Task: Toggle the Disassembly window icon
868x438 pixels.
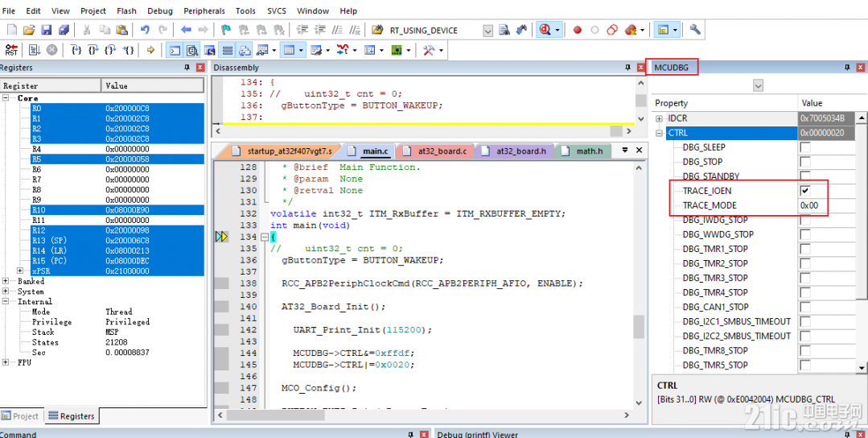Action: (192, 51)
